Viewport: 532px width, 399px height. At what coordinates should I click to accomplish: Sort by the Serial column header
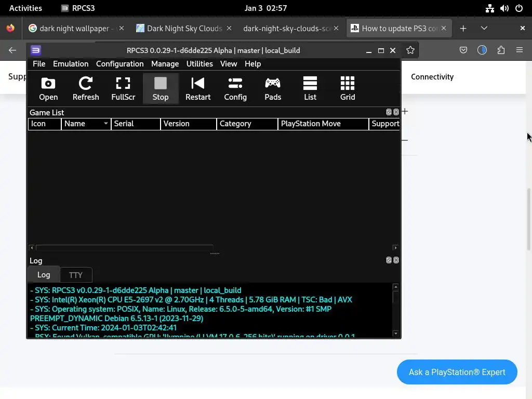[136, 124]
